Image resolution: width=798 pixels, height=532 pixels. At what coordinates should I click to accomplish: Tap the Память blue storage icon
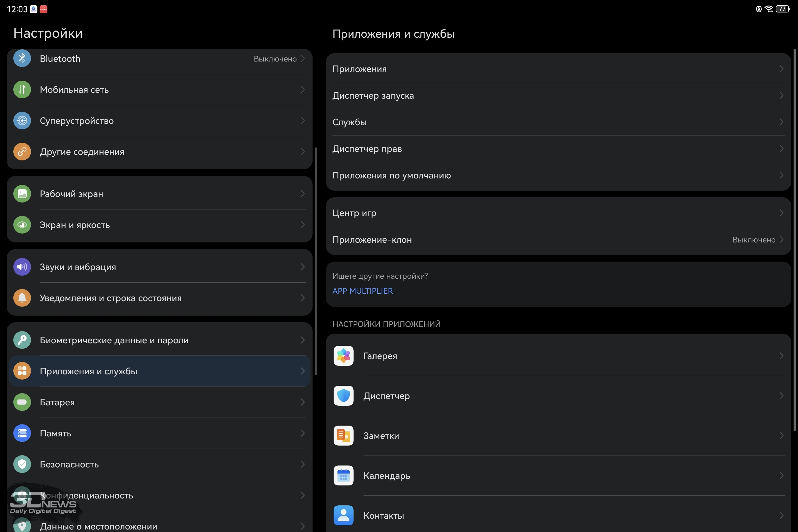[x=22, y=433]
